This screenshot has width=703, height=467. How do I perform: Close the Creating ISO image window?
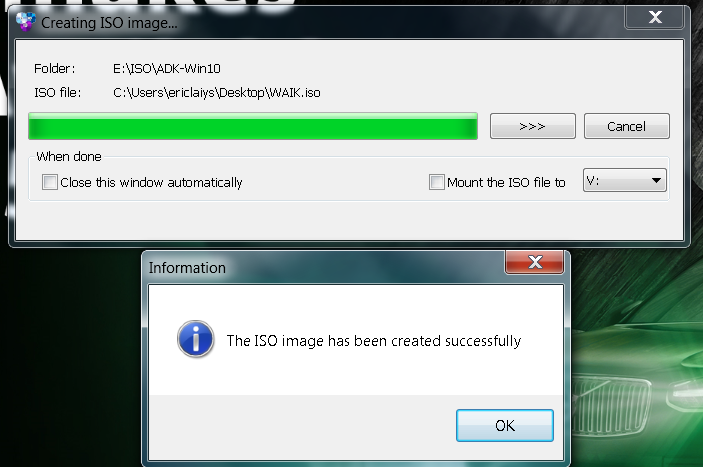655,17
